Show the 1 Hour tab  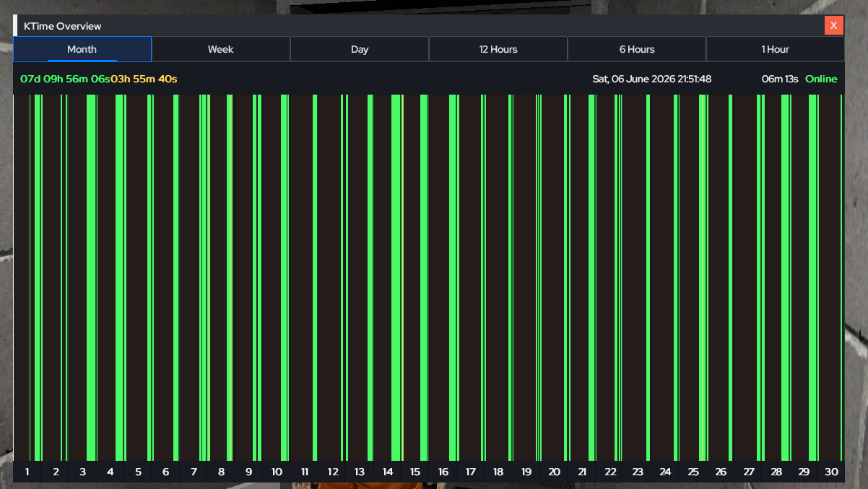[776, 49]
